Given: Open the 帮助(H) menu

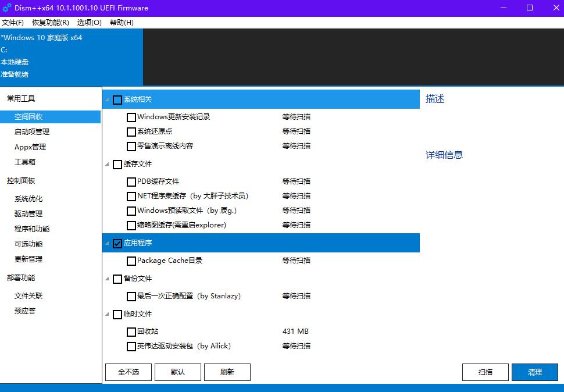Looking at the screenshot, I should 122,23.
